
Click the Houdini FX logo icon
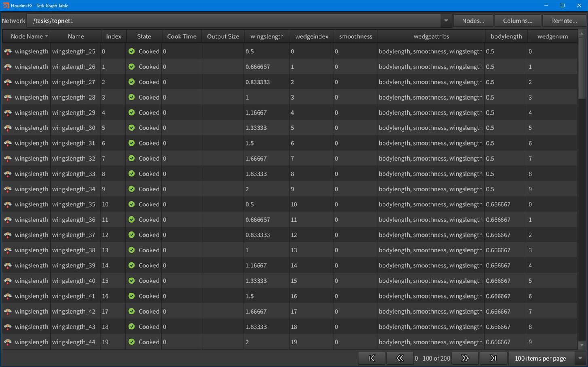pos(6,6)
